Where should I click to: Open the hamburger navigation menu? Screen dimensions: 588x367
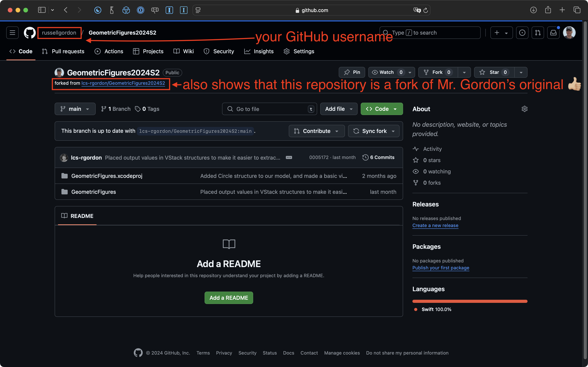click(x=12, y=33)
